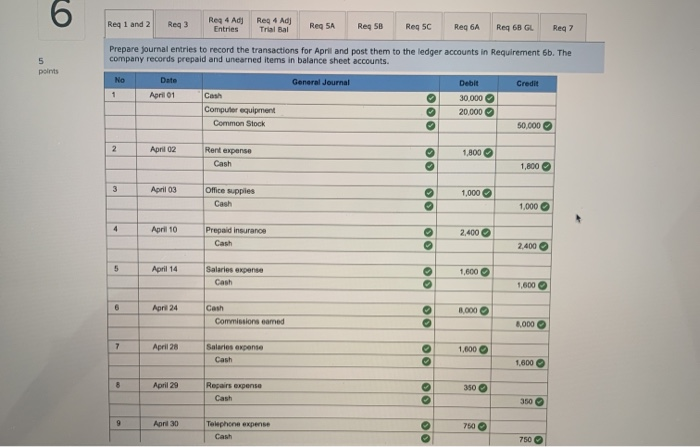Select the Computer equipment account cell
The width and height of the screenshot is (700, 447).
point(320,111)
